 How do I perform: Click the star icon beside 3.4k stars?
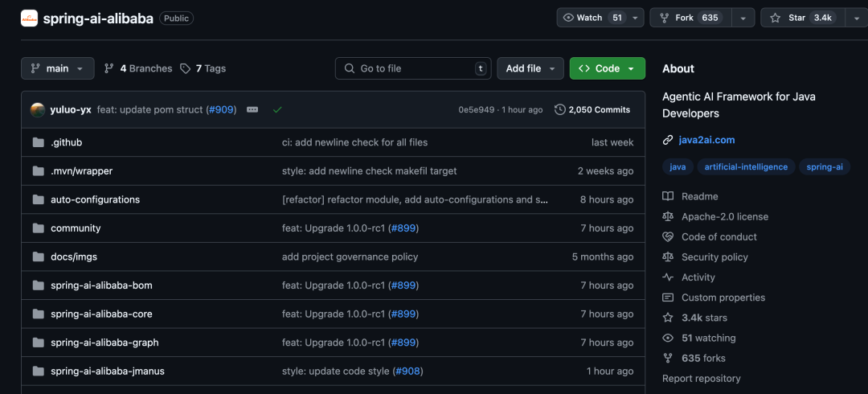668,318
